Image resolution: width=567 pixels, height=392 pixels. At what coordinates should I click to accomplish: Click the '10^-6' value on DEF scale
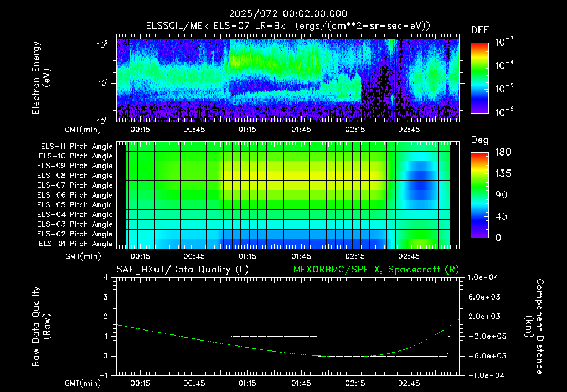pos(504,112)
